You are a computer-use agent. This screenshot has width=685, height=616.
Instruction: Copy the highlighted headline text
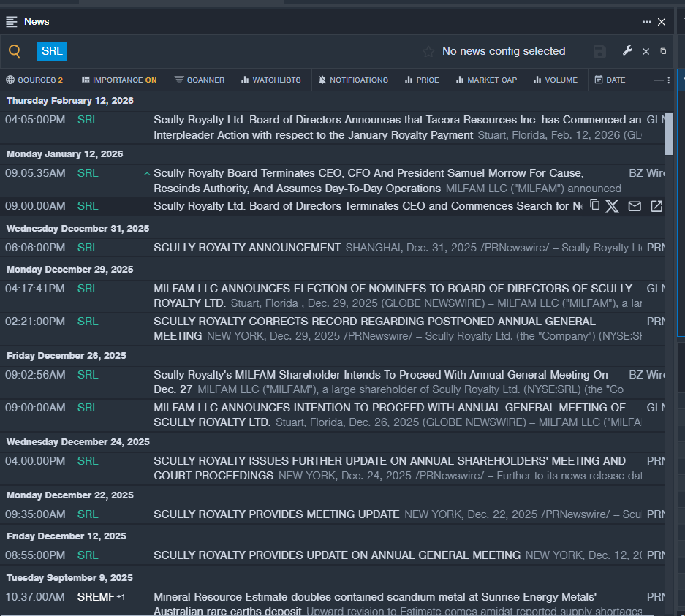(594, 205)
